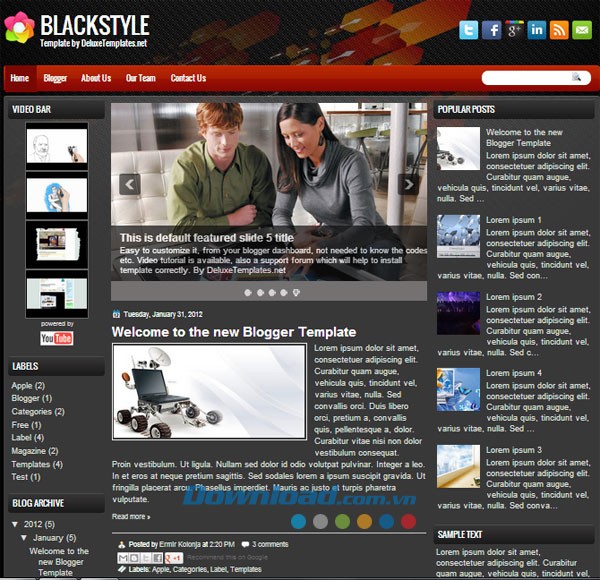600x580 pixels.
Task: Open Our Team menu item
Action: [141, 78]
